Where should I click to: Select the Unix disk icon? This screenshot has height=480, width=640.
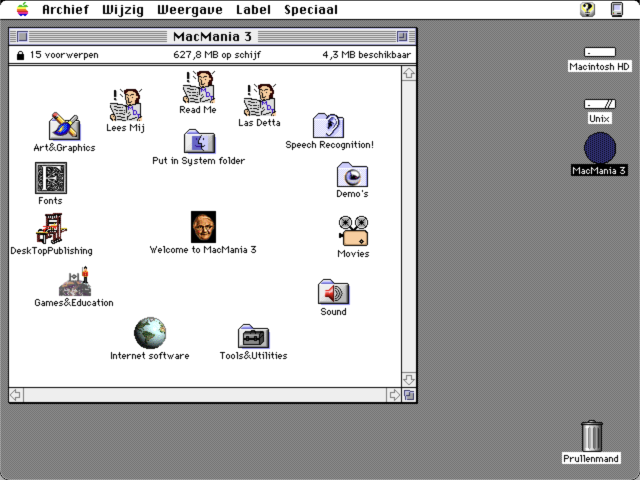pos(600,104)
